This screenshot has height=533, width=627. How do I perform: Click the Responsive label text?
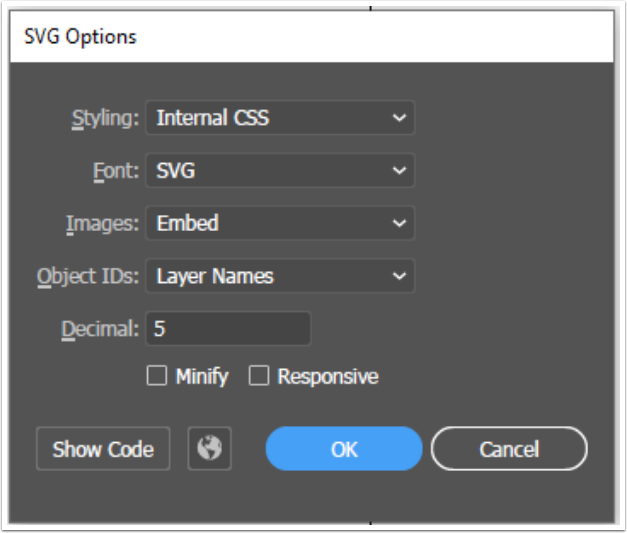328,377
